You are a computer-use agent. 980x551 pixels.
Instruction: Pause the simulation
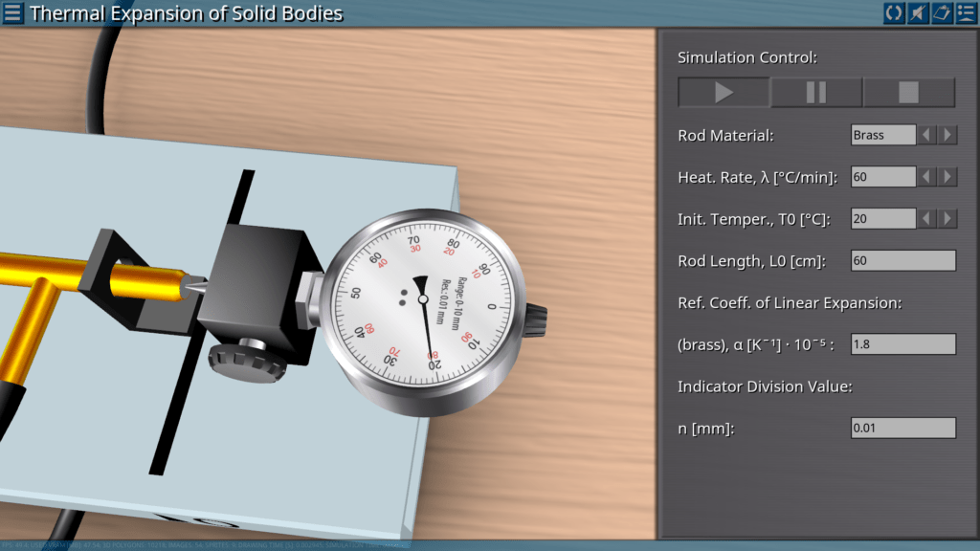816,93
